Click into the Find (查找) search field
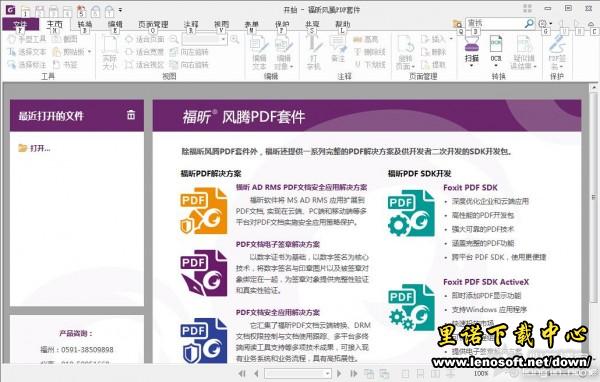Viewport: 600px width, 382px height. tap(494, 23)
